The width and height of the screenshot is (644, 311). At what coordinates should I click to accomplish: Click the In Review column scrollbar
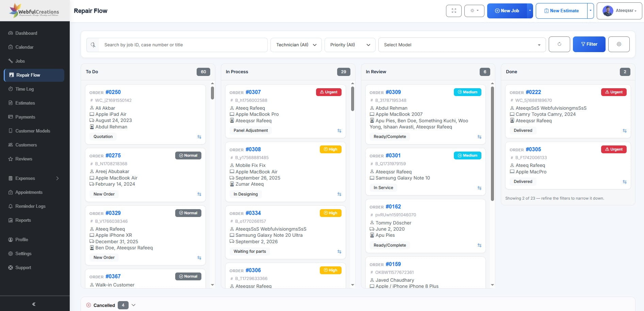(x=492, y=143)
